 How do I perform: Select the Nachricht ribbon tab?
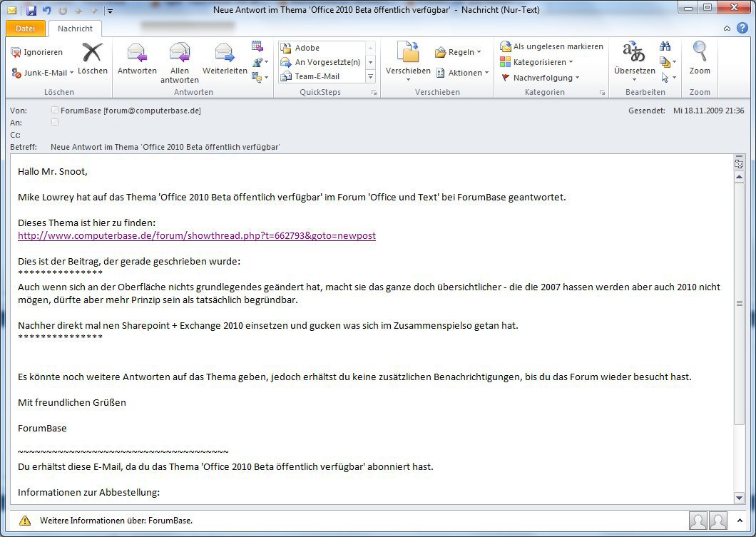[75, 29]
